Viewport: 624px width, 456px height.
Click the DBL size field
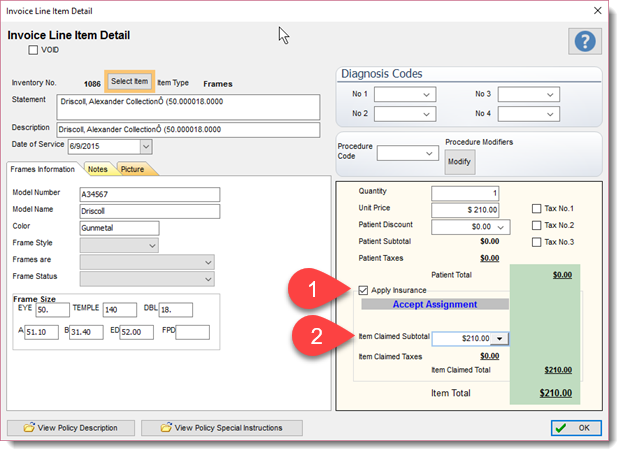(176, 310)
